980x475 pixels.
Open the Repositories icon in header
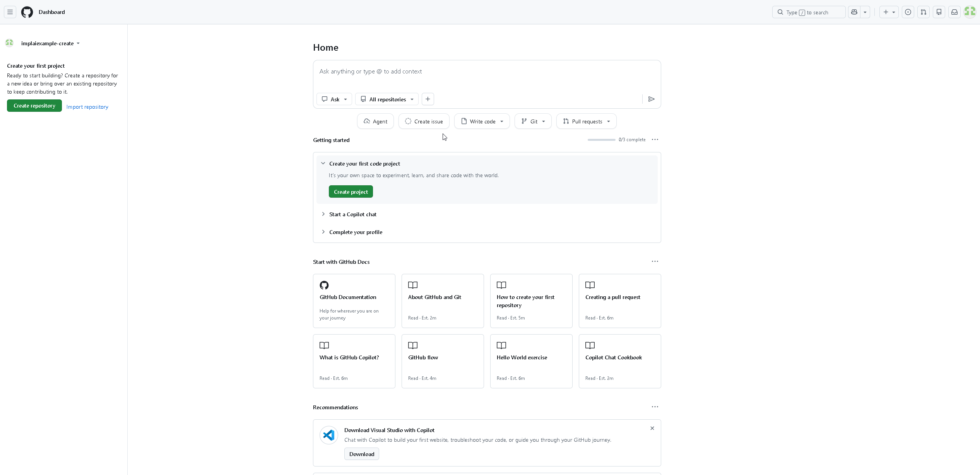pyautogui.click(x=939, y=12)
